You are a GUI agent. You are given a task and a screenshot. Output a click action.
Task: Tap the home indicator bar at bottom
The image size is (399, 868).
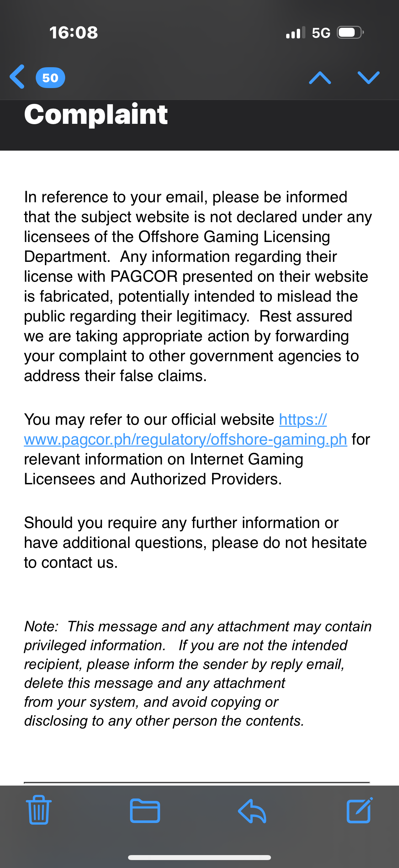(x=199, y=857)
